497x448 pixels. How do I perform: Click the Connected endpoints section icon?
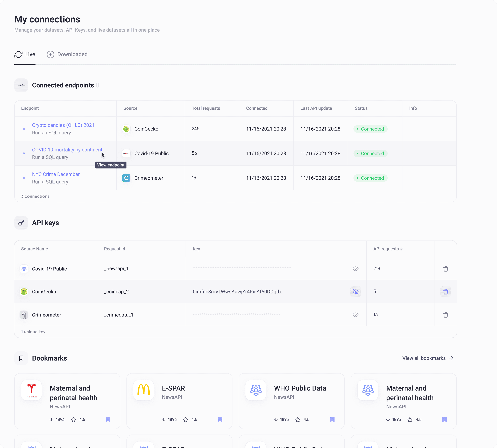21,85
